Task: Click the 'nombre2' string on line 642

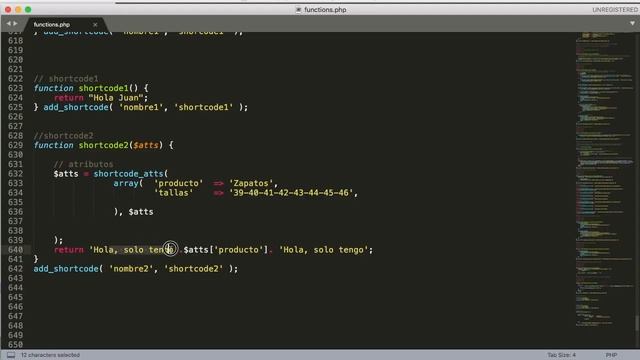Action: point(131,269)
